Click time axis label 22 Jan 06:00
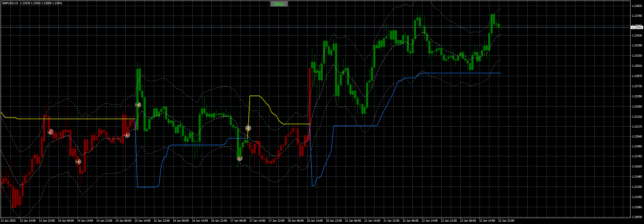The image size is (644, 224). tap(410, 221)
